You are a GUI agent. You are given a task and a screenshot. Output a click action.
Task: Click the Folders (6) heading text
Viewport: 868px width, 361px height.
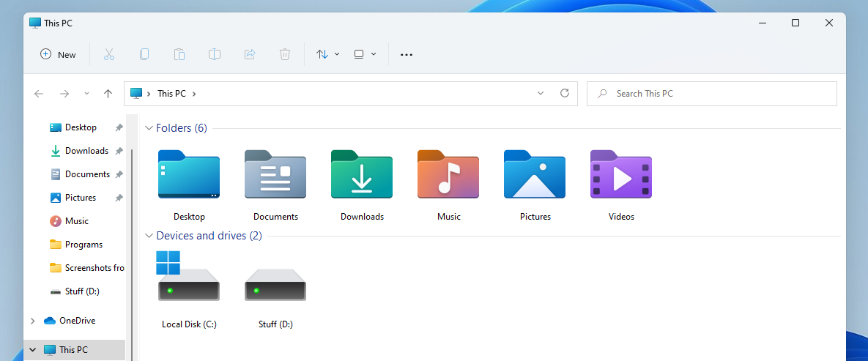coord(182,128)
